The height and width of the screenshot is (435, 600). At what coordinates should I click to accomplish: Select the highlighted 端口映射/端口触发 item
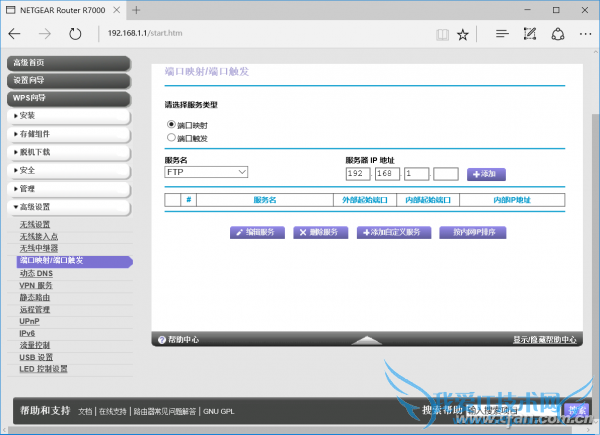click(x=75, y=261)
